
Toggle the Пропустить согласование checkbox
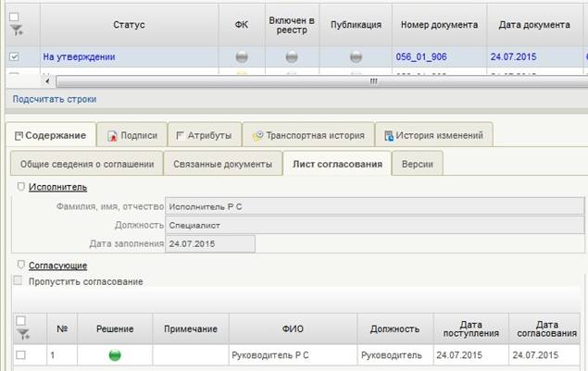tap(19, 281)
